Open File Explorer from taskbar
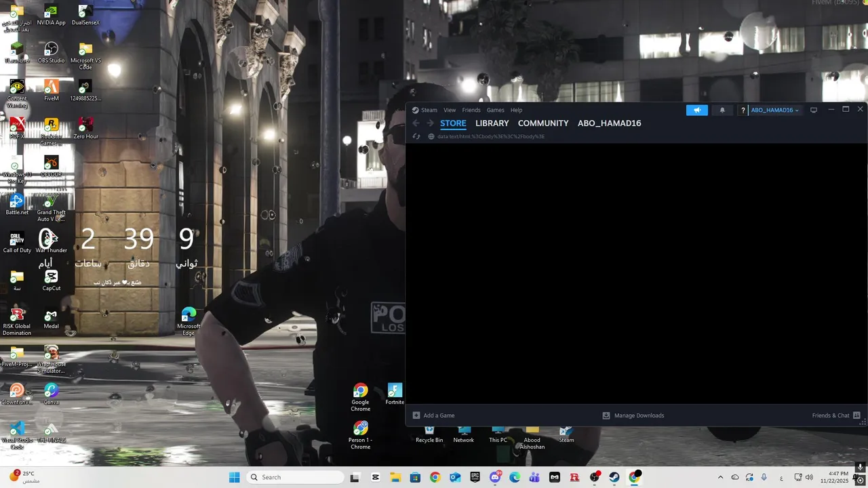The height and width of the screenshot is (488, 868). pyautogui.click(x=395, y=477)
